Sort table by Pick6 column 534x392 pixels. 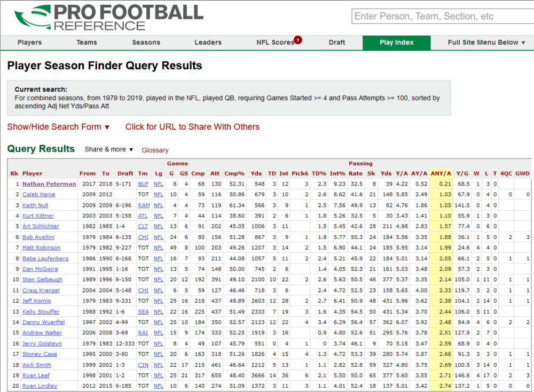point(300,173)
